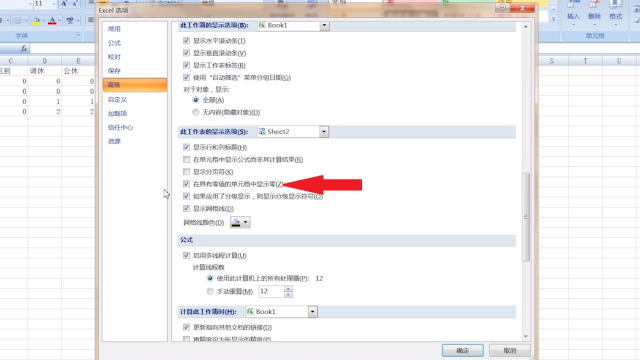Toggle the 自动筛选 menu group dates checkbox
The height and width of the screenshot is (360, 640).
click(x=187, y=78)
